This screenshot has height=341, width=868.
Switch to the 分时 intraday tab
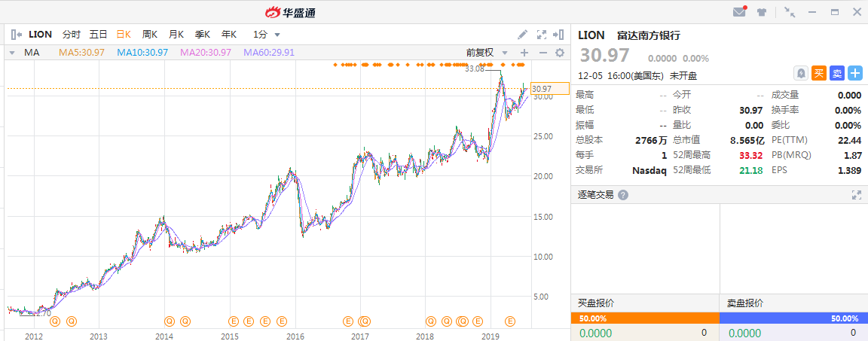(71, 35)
